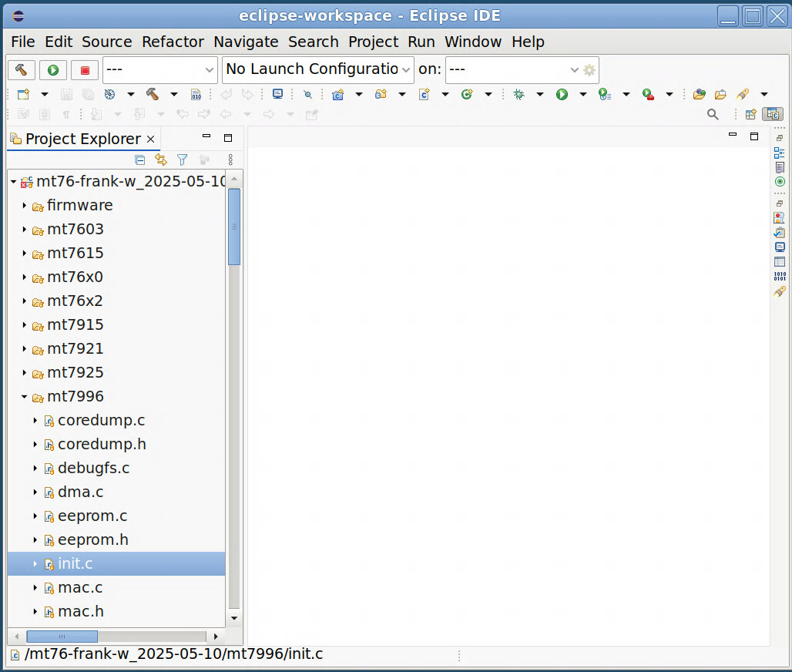Screen dimensions: 792x672
Task: Open the Console view icon in right sidebar
Action: pyautogui.click(x=780, y=247)
